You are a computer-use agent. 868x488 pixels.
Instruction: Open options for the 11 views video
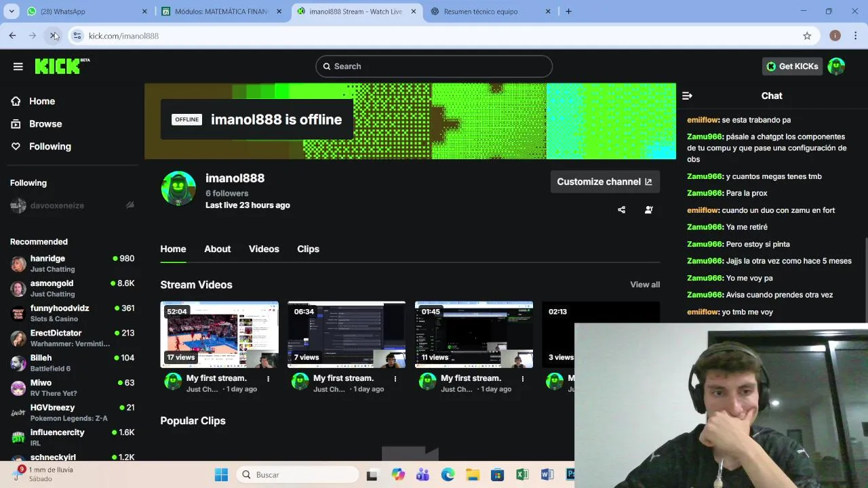[x=523, y=379]
